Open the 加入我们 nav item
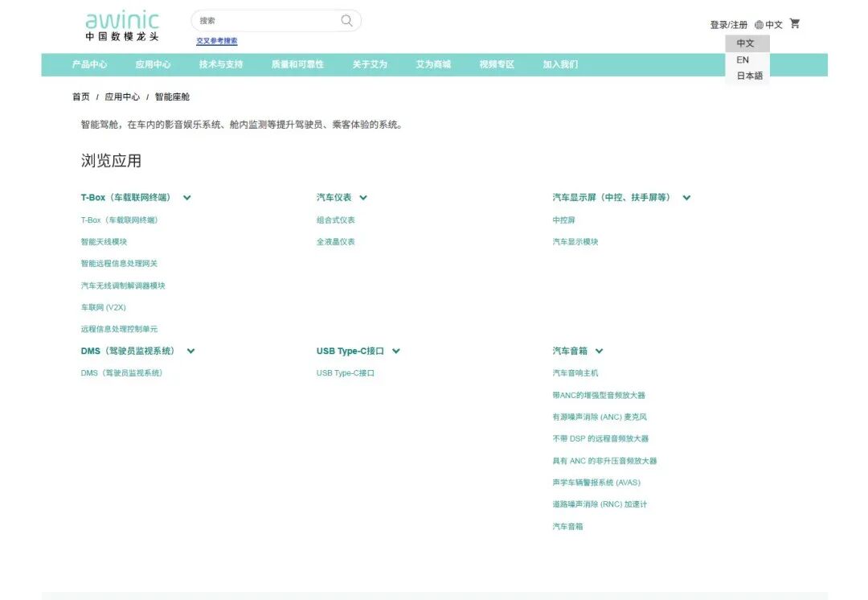Viewport: 868px width, 600px height. pyautogui.click(x=560, y=64)
